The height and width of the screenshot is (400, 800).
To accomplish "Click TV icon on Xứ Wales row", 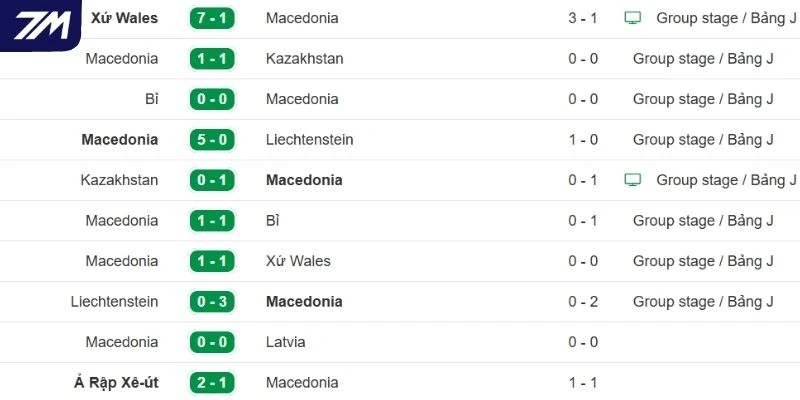I will (x=632, y=18).
